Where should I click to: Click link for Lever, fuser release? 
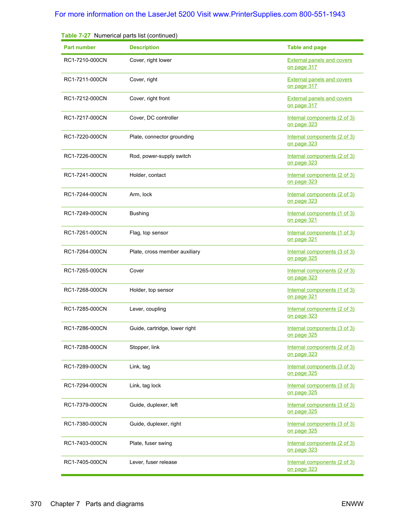(x=321, y=465)
